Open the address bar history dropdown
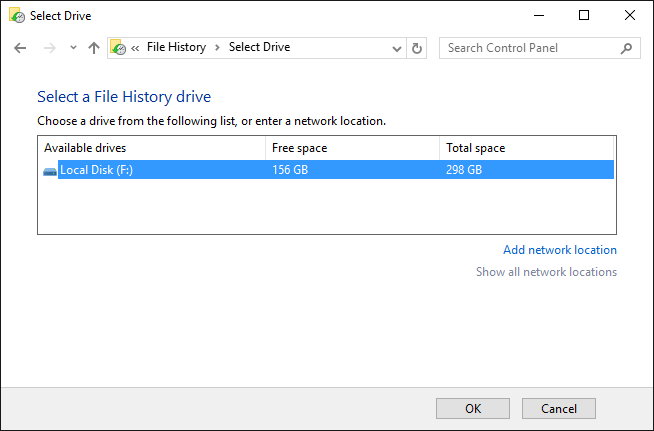The width and height of the screenshot is (654, 431). (397, 48)
